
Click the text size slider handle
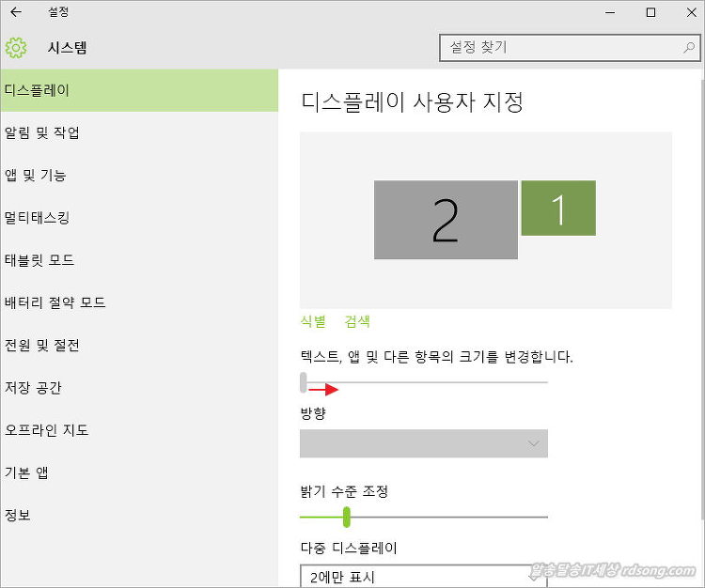coord(303,382)
